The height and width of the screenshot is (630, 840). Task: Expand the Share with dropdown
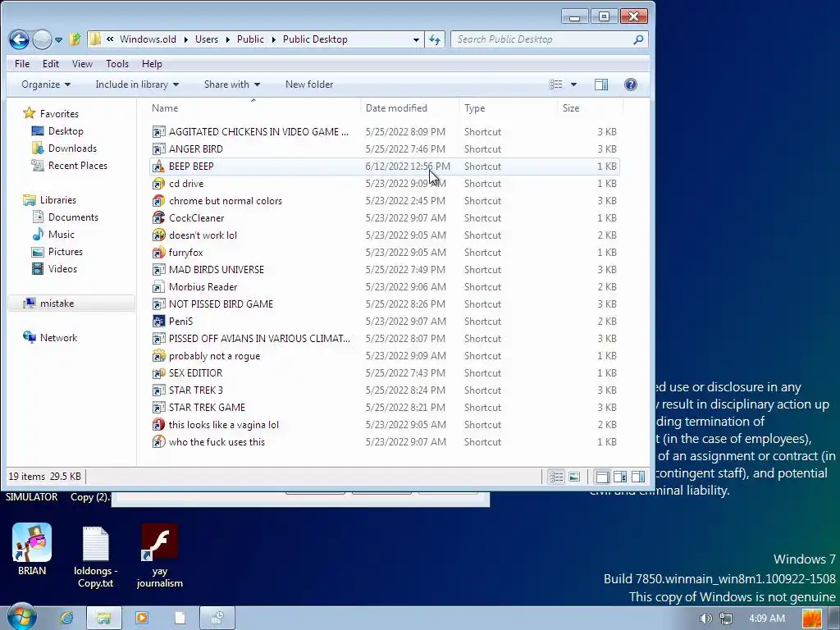[232, 84]
